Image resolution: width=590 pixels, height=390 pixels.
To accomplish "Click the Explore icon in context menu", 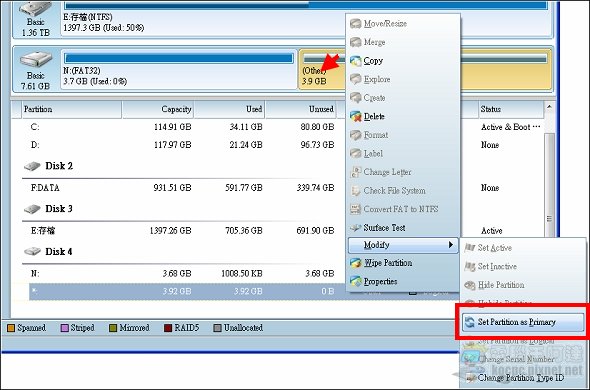I will (356, 79).
